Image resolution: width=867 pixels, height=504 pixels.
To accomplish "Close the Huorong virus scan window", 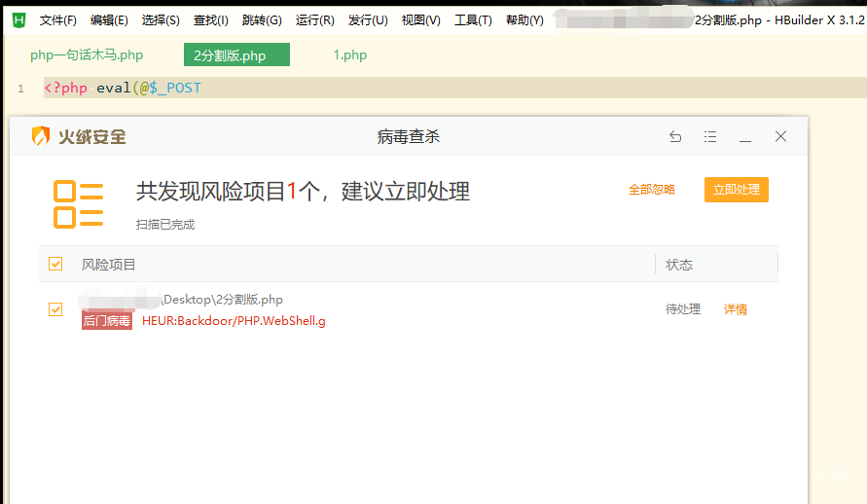I will 780,136.
